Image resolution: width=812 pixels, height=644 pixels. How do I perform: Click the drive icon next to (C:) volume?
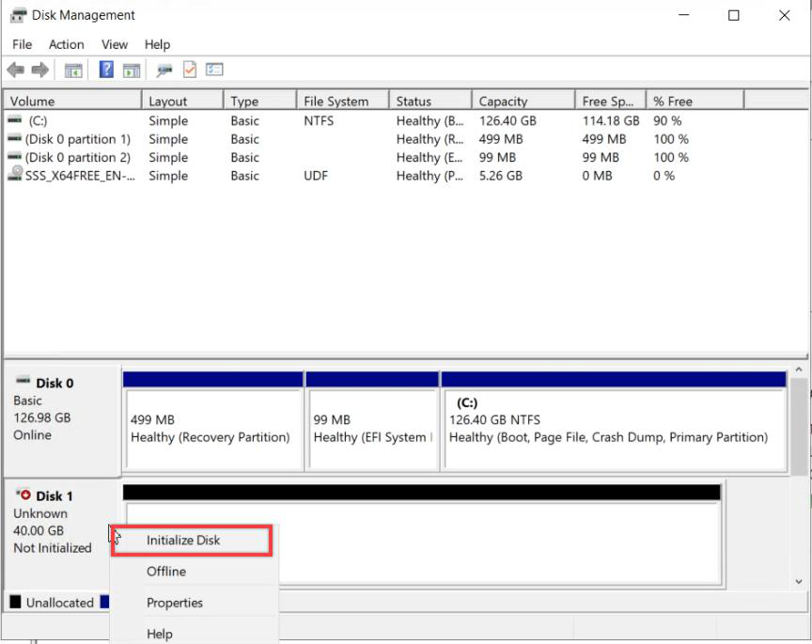pos(15,120)
